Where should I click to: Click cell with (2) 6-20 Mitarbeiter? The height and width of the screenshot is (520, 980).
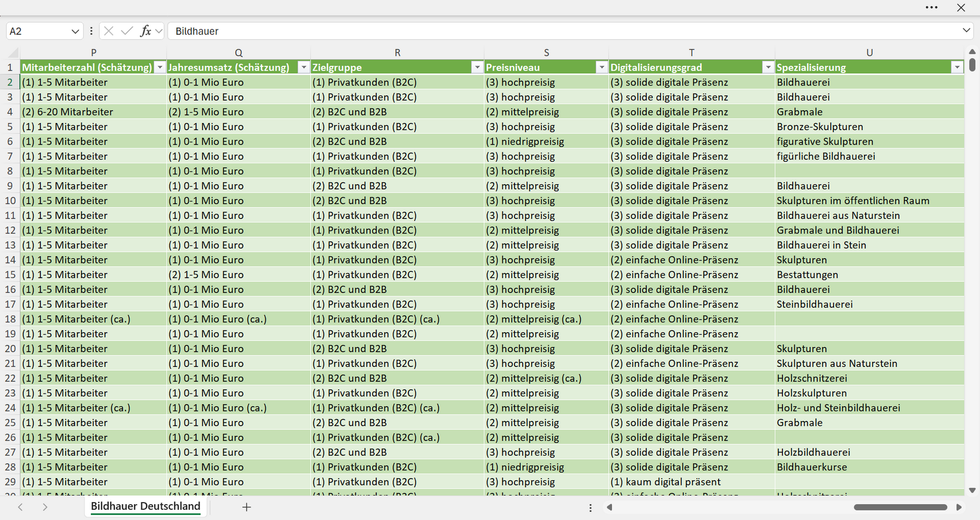coord(94,112)
